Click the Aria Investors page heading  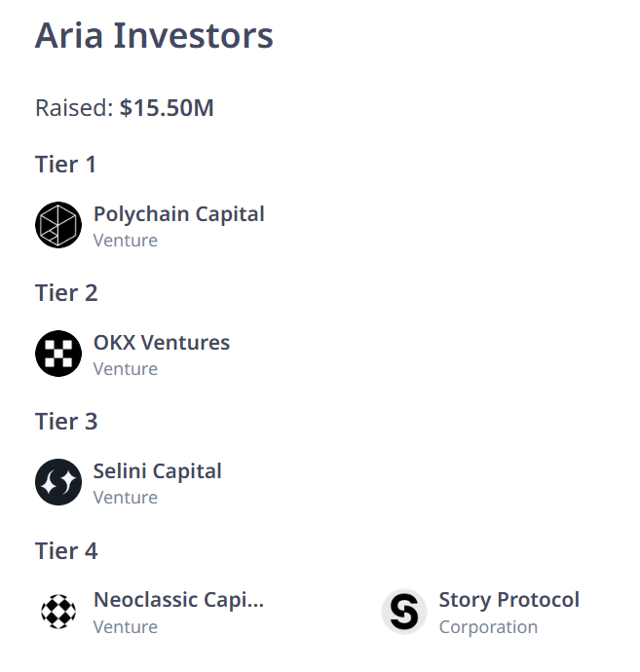click(154, 36)
